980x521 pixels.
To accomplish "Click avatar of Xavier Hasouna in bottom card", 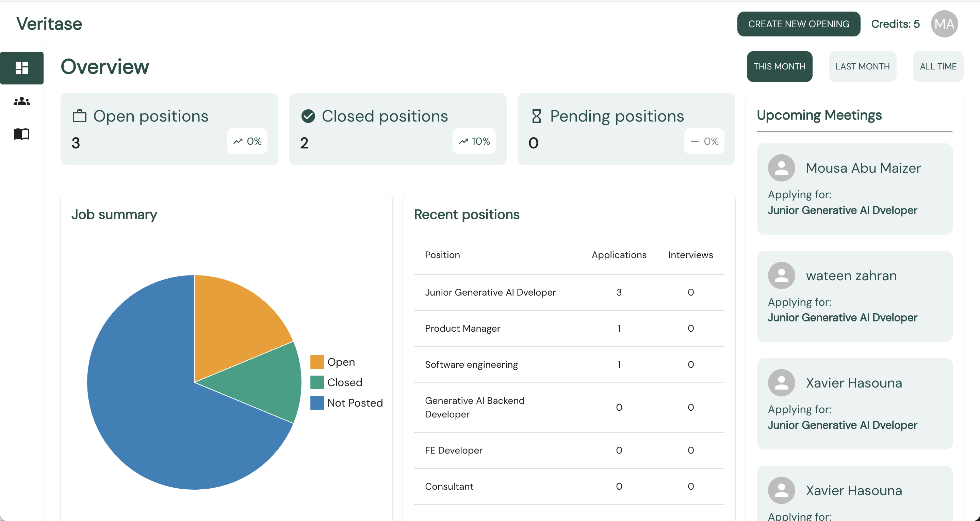I will (x=781, y=491).
